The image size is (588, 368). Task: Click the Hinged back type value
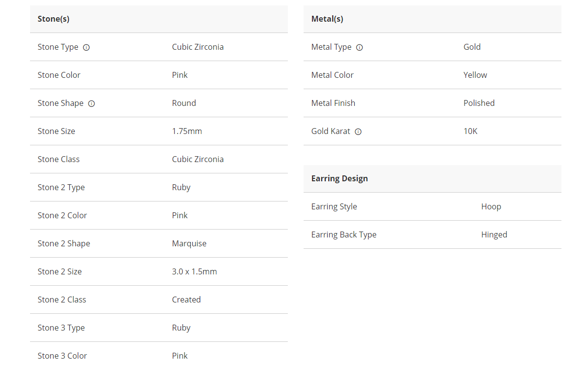494,234
